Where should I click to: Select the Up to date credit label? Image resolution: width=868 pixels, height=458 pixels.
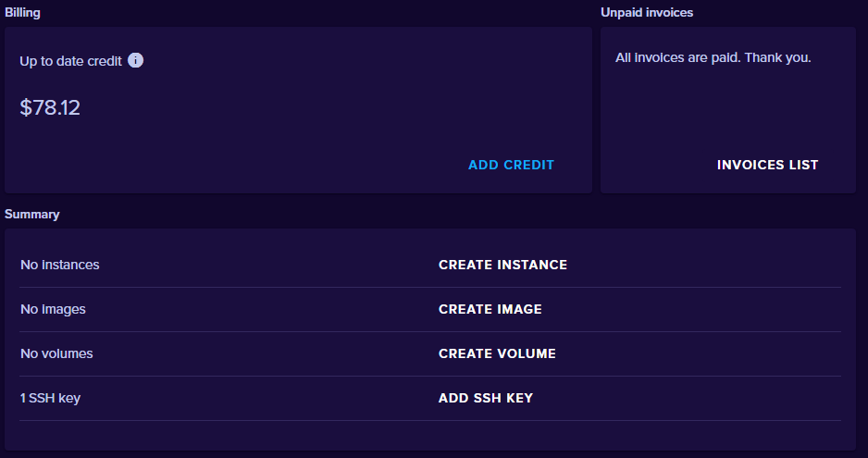pos(70,61)
